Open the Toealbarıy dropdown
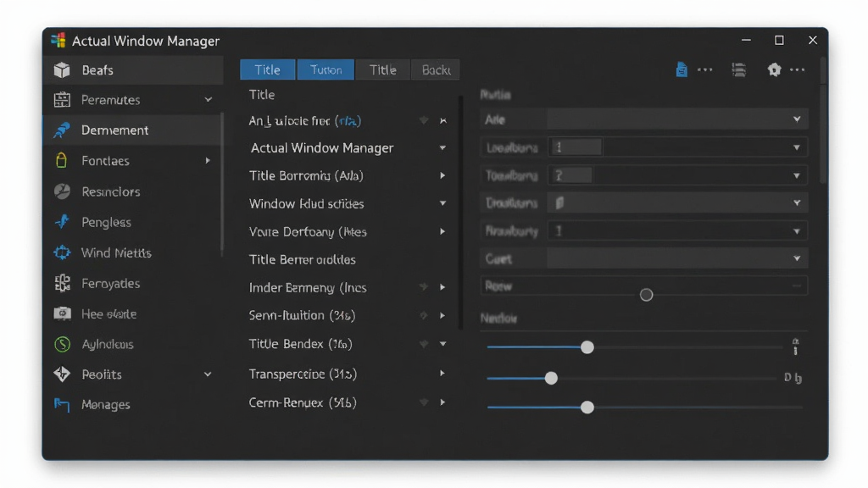The width and height of the screenshot is (868, 488). [x=797, y=175]
